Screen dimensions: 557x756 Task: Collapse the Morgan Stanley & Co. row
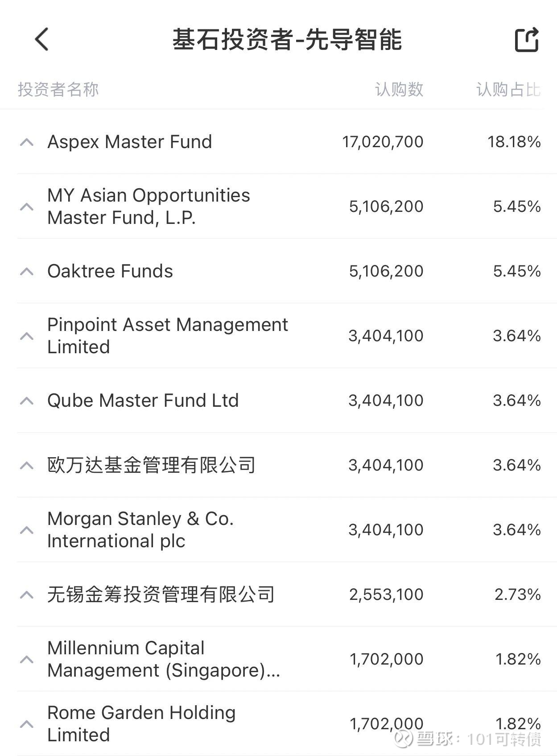click(27, 530)
